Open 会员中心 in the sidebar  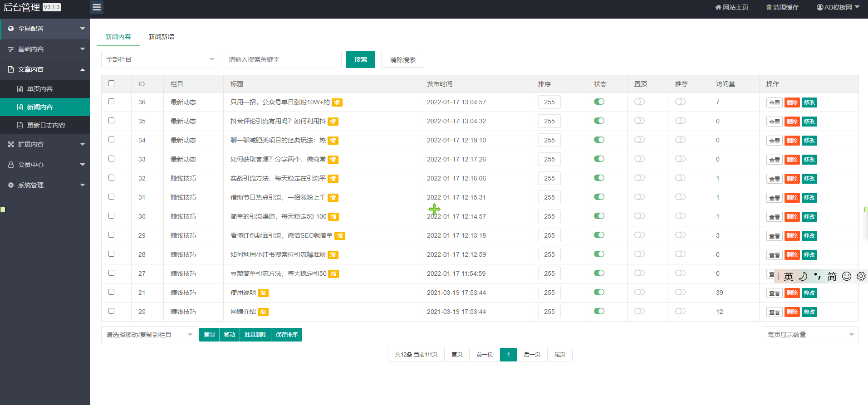tap(45, 165)
